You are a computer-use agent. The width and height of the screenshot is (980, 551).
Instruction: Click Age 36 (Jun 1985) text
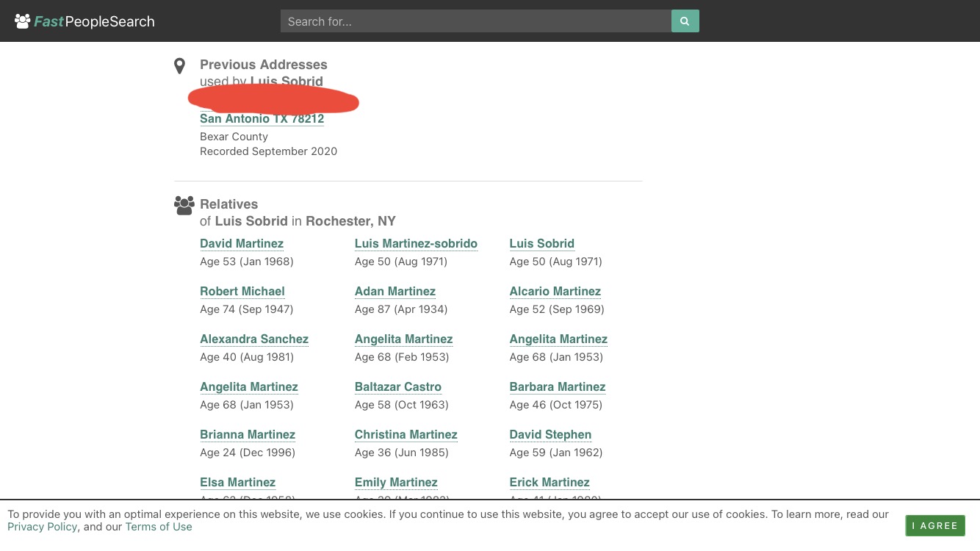click(x=402, y=453)
